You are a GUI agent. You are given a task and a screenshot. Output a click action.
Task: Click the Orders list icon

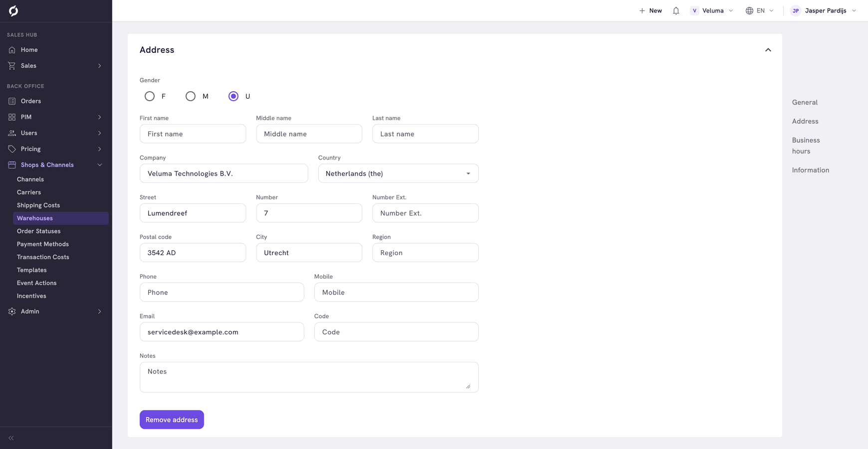[x=12, y=101]
